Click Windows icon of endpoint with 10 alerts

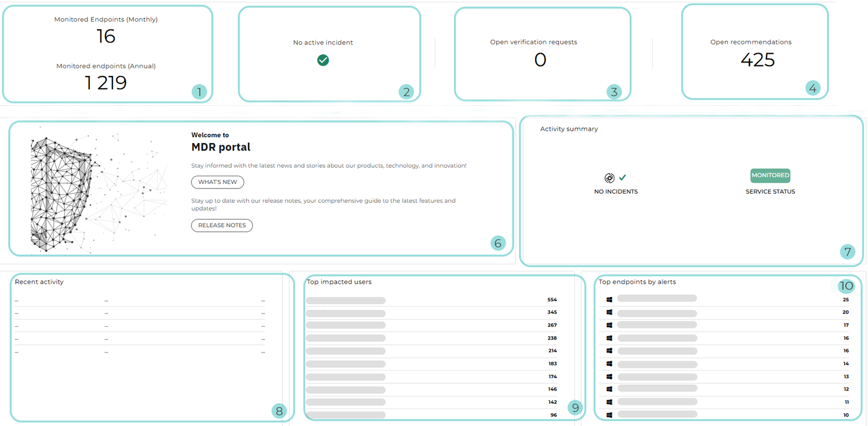(609, 415)
